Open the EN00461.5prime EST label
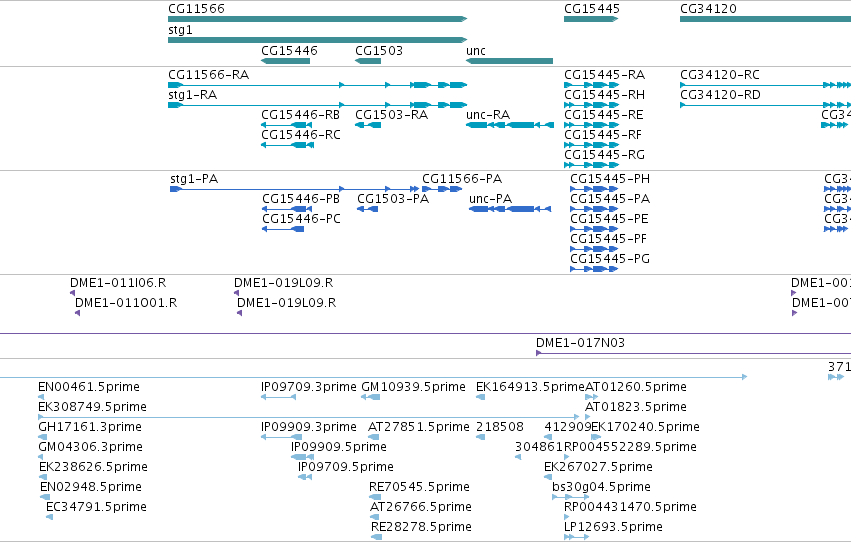 click(89, 387)
